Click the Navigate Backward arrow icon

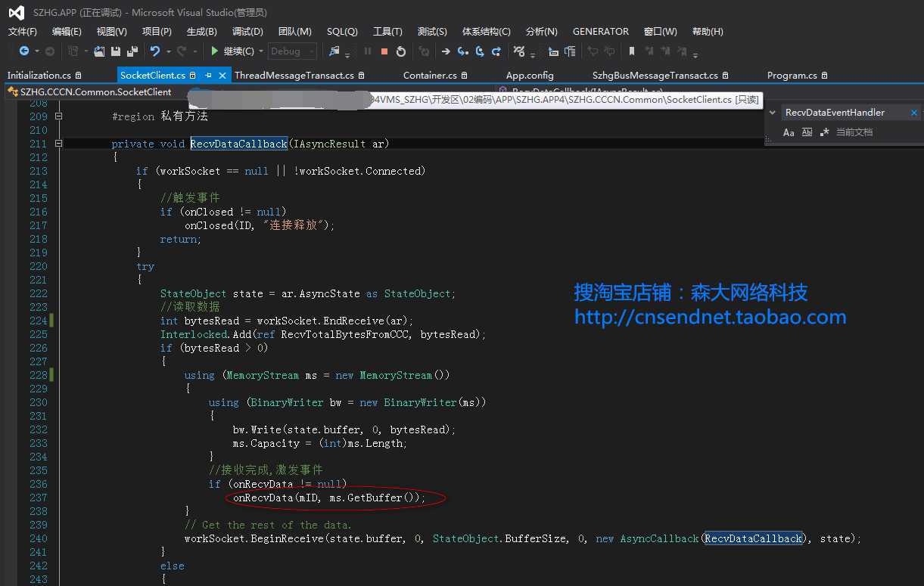(x=23, y=51)
